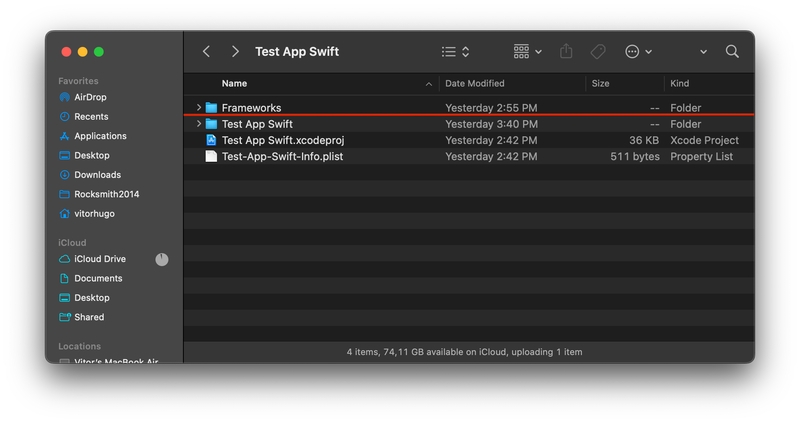This screenshot has height=423, width=800.
Task: Expand the Test App Swift folder arrow
Action: coord(199,124)
